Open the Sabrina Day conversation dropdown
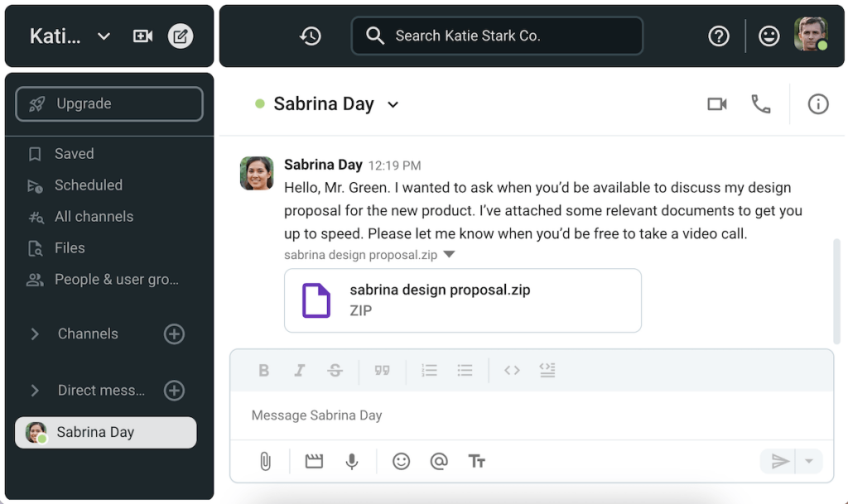The height and width of the screenshot is (504, 848). [x=393, y=104]
